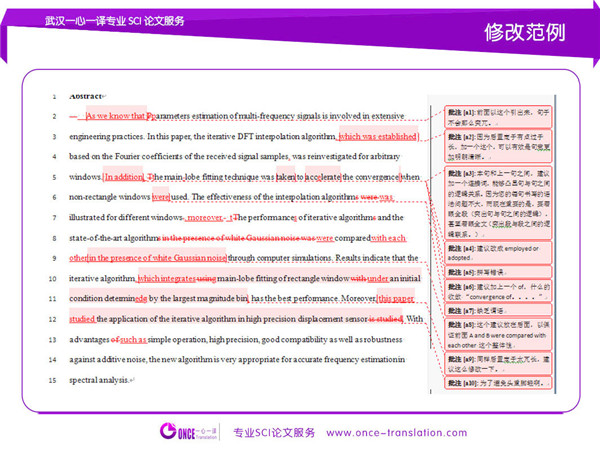Click struck-through 'is studied' on line 12
This screenshot has width=600, height=450.
(385, 319)
